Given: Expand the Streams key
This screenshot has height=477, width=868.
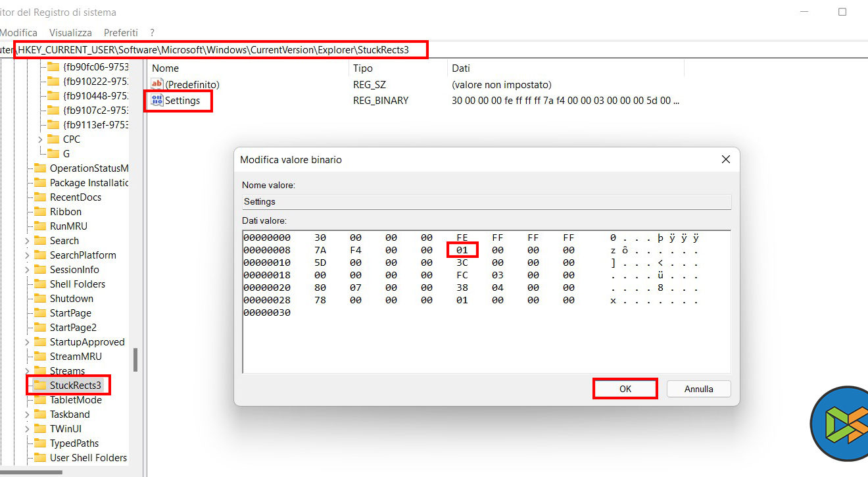Looking at the screenshot, I should coord(27,371).
